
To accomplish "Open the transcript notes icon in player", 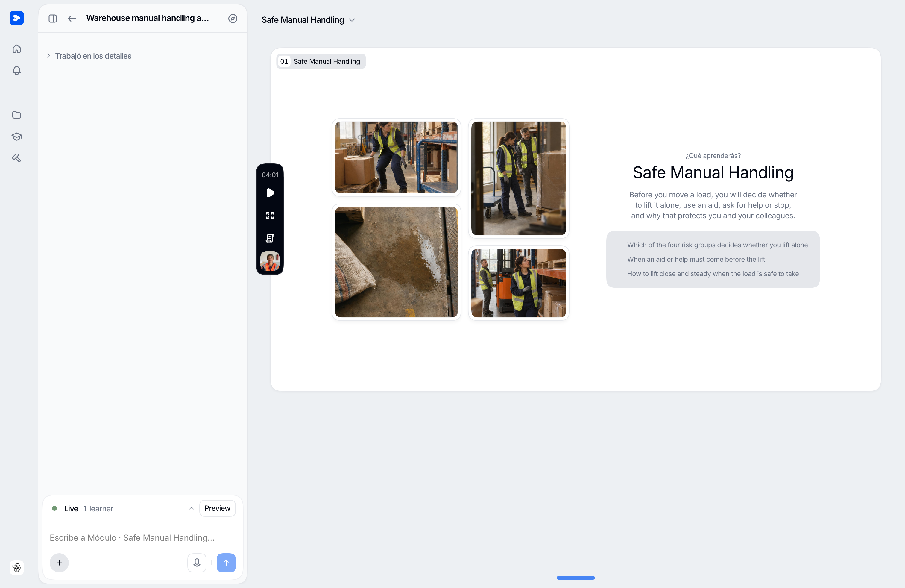I will (x=270, y=238).
